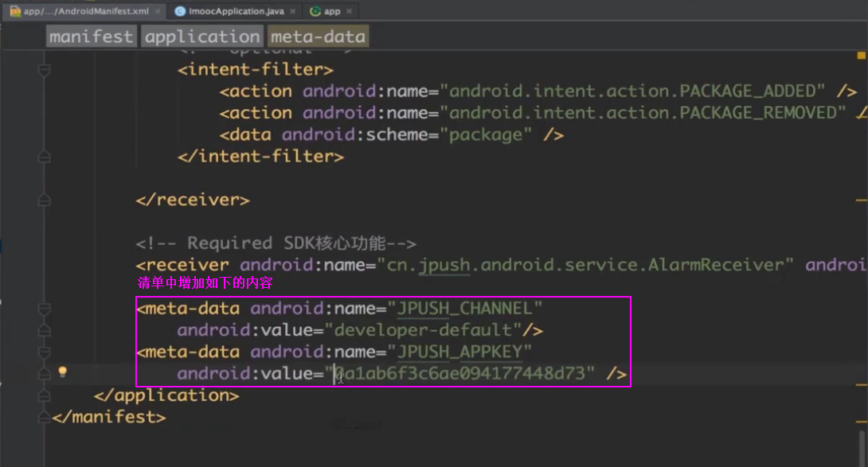868x467 pixels.
Task: Click fold marker beside the appkey value line
Action: click(x=45, y=373)
